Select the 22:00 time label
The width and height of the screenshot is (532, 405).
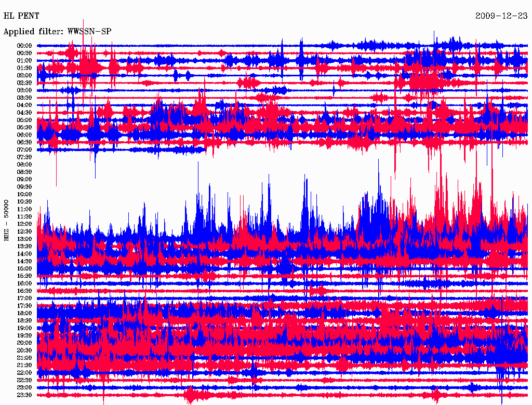[x=24, y=372]
